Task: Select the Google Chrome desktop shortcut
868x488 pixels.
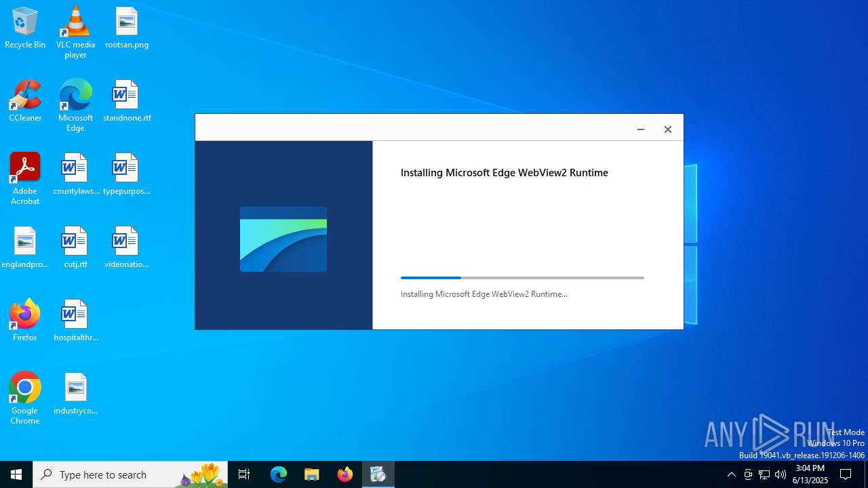Action: click(x=25, y=399)
